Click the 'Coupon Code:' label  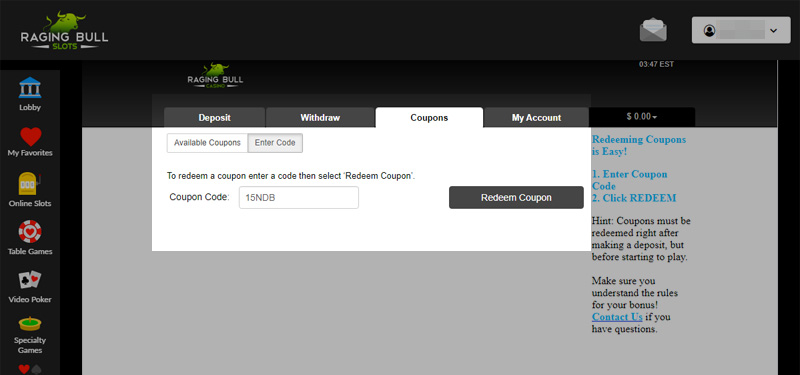[199, 197]
